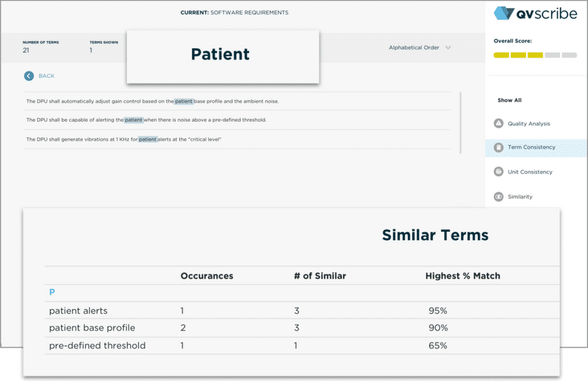
Task: Click the Number of Terms value 21
Action: pos(26,50)
